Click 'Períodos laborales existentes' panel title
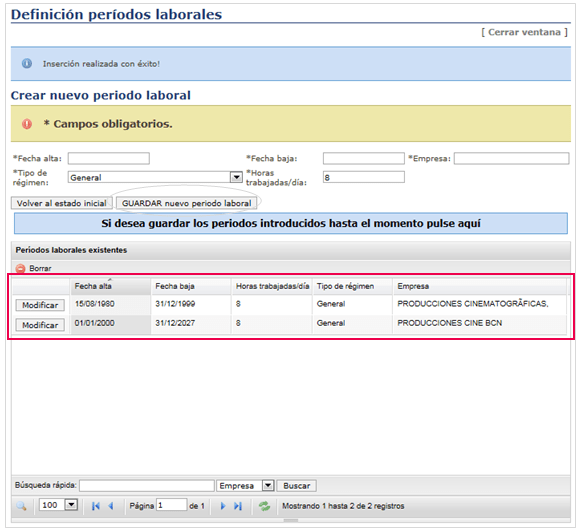The width and height of the screenshot is (582, 532). pos(71,250)
